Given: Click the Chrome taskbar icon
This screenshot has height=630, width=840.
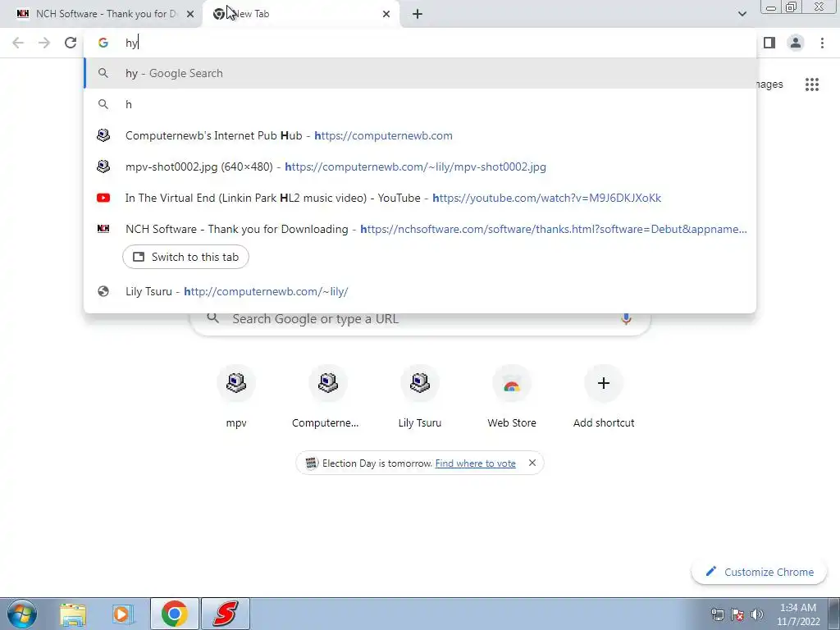Looking at the screenshot, I should click(175, 614).
